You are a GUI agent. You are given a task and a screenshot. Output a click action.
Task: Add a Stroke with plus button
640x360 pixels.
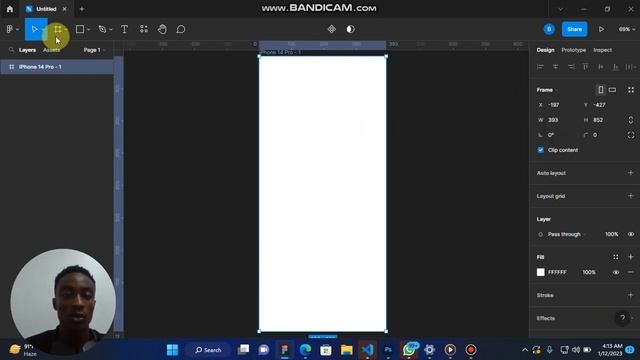point(631,295)
